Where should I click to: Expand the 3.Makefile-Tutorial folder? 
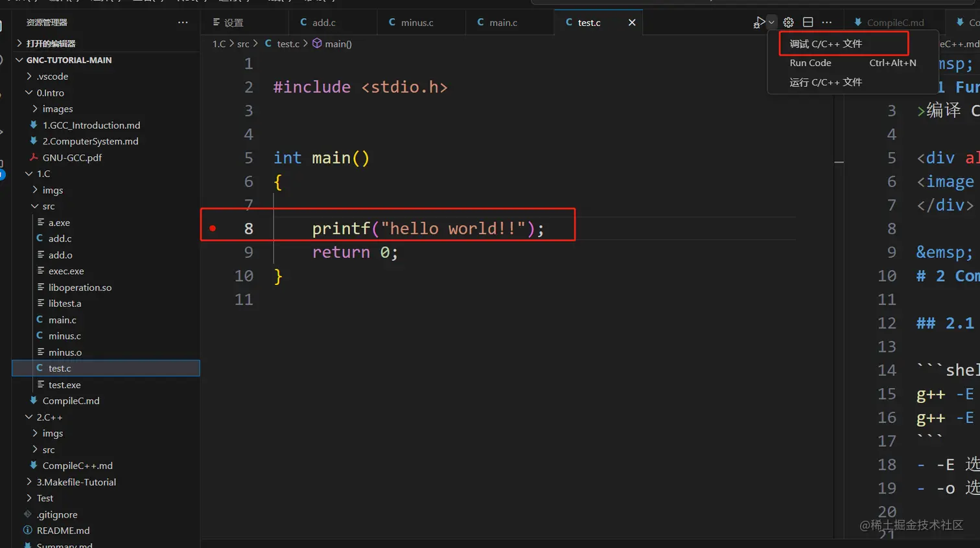tap(106, 482)
